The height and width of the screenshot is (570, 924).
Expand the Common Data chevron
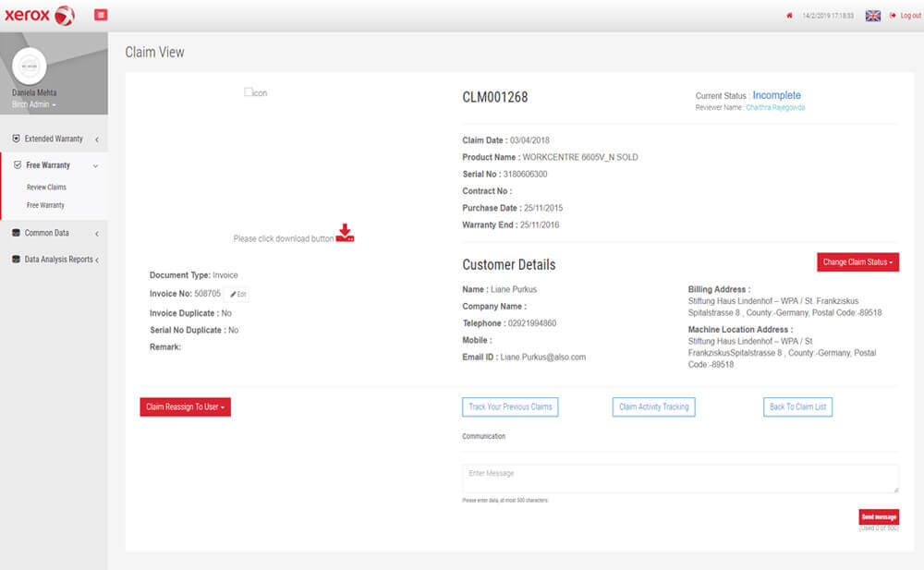(x=97, y=234)
